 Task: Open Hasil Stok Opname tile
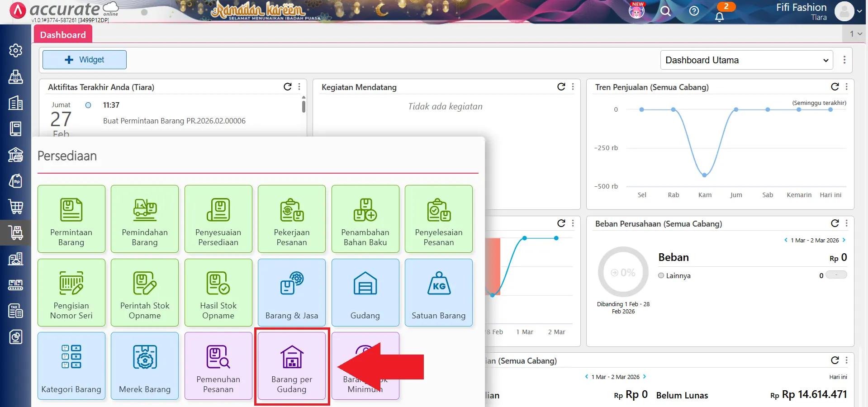click(x=218, y=292)
